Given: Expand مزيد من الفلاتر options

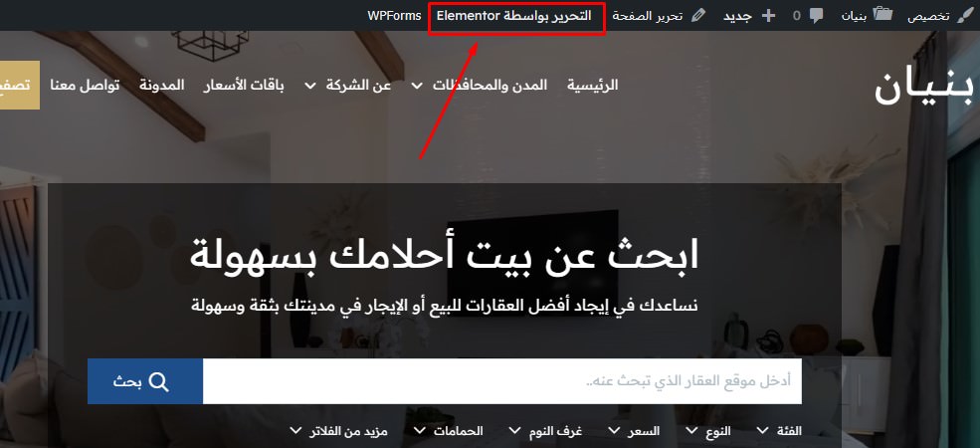Looking at the screenshot, I should (x=339, y=430).
